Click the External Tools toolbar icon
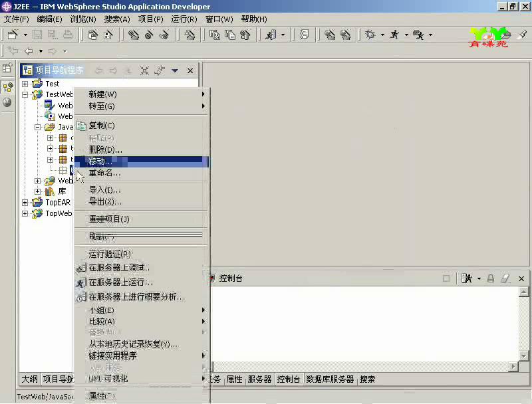 click(418, 35)
